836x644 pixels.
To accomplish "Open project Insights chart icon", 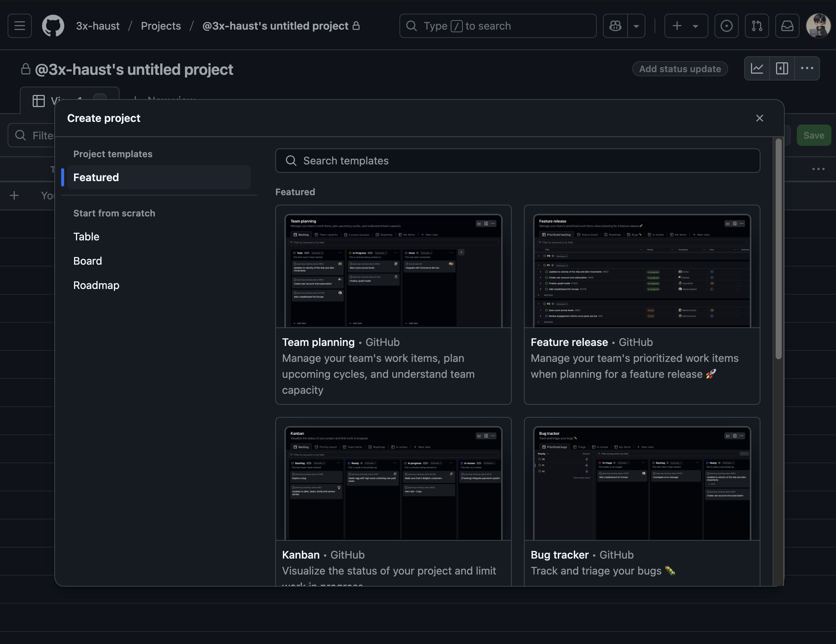I will click(x=757, y=68).
